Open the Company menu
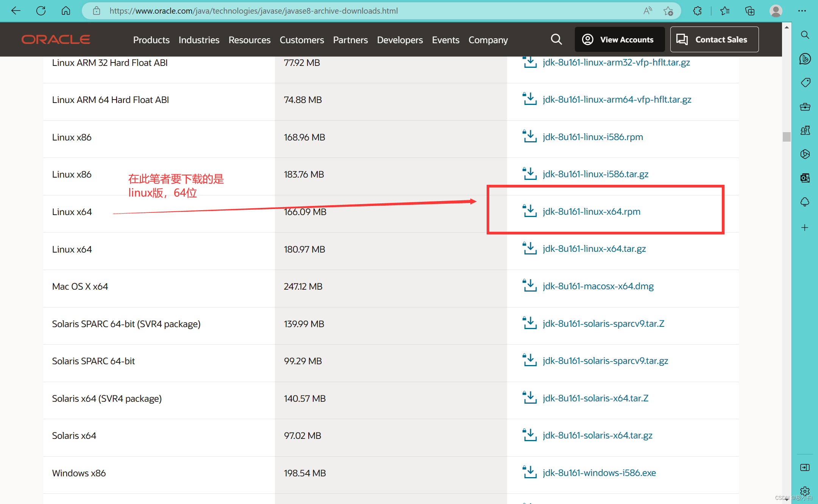This screenshot has height=504, width=818. pos(488,40)
